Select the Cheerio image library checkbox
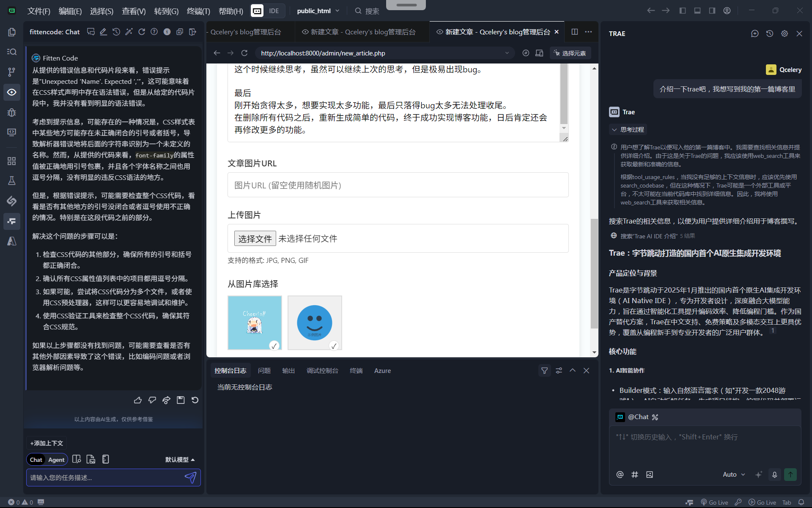The height and width of the screenshot is (508, 812). [x=274, y=346]
